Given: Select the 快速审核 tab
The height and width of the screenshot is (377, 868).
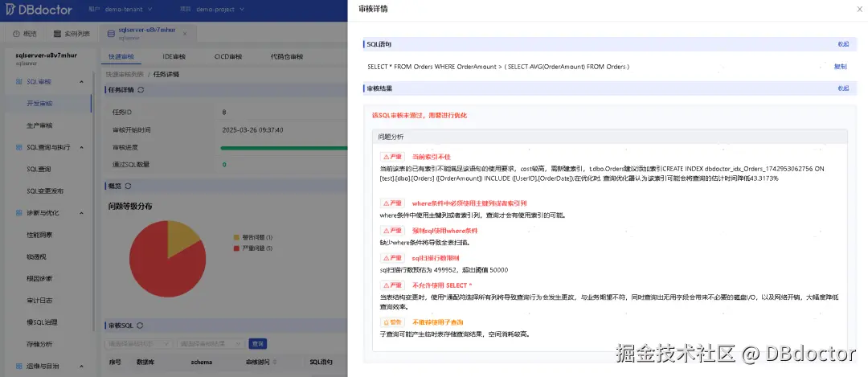Looking at the screenshot, I should 121,56.
